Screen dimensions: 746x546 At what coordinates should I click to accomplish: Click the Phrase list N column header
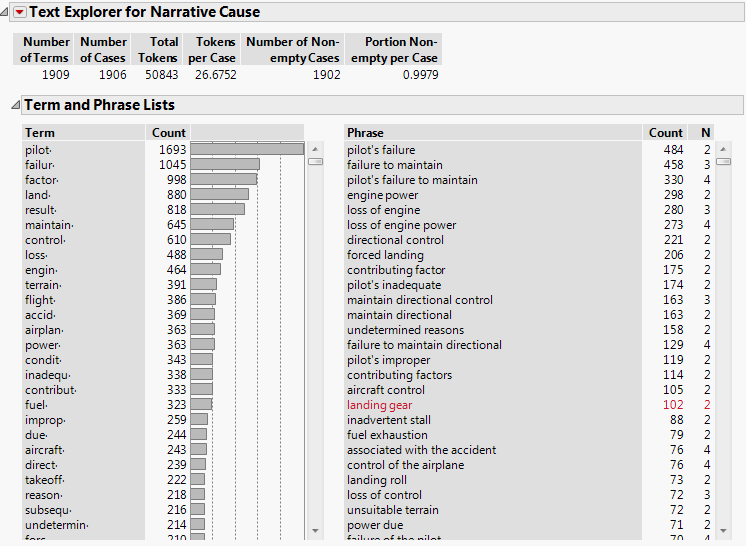point(706,132)
